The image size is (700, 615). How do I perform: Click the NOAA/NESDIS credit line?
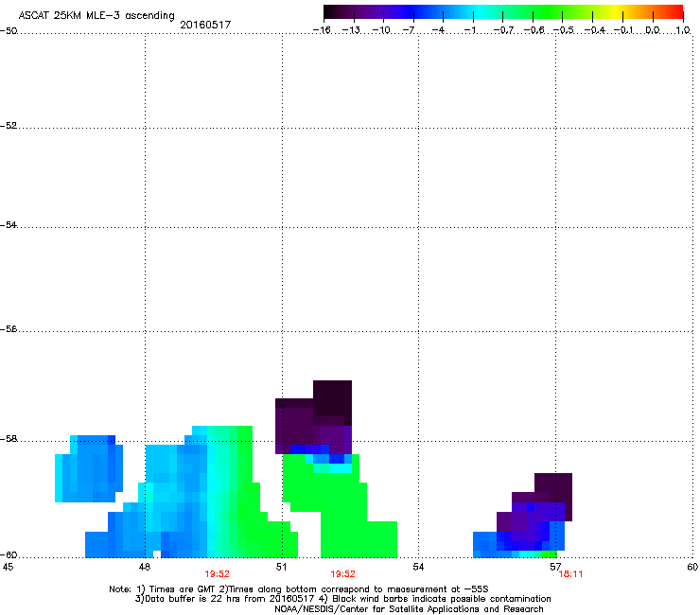click(409, 609)
